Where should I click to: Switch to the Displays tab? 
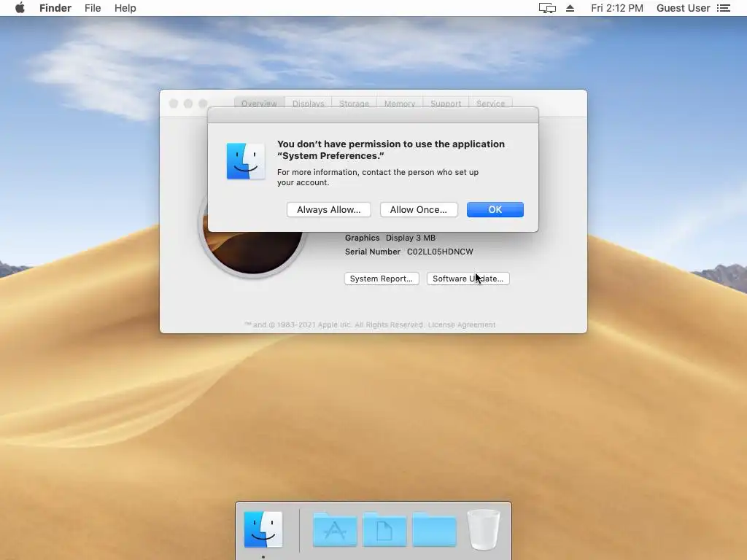pos(309,103)
